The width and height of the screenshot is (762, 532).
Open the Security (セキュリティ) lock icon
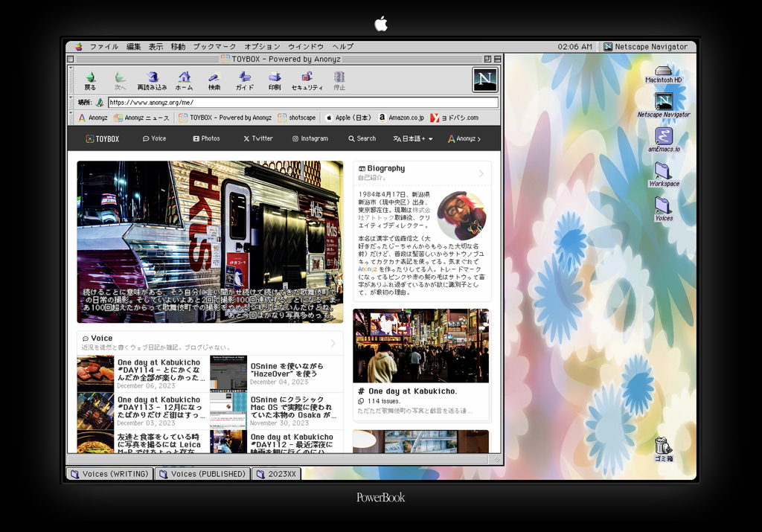point(307,80)
